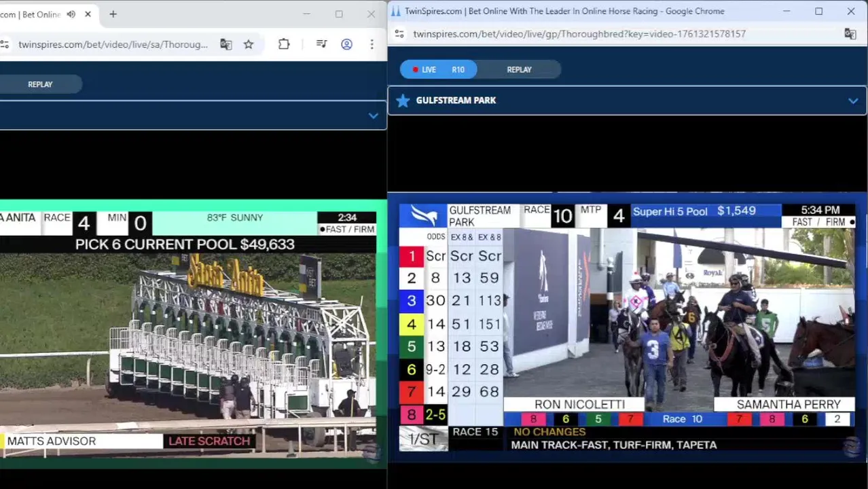The width and height of the screenshot is (868, 489).
Task: Expand the Gulfstream Park track dropdown
Action: pyautogui.click(x=853, y=101)
